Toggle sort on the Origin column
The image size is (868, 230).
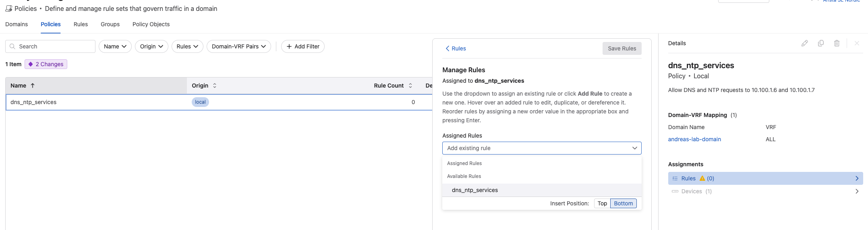(215, 86)
